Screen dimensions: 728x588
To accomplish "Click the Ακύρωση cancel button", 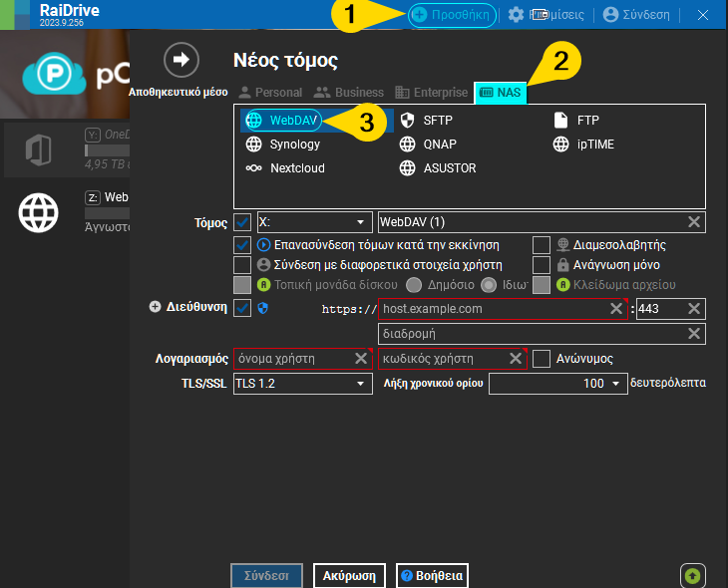I will tap(349, 576).
